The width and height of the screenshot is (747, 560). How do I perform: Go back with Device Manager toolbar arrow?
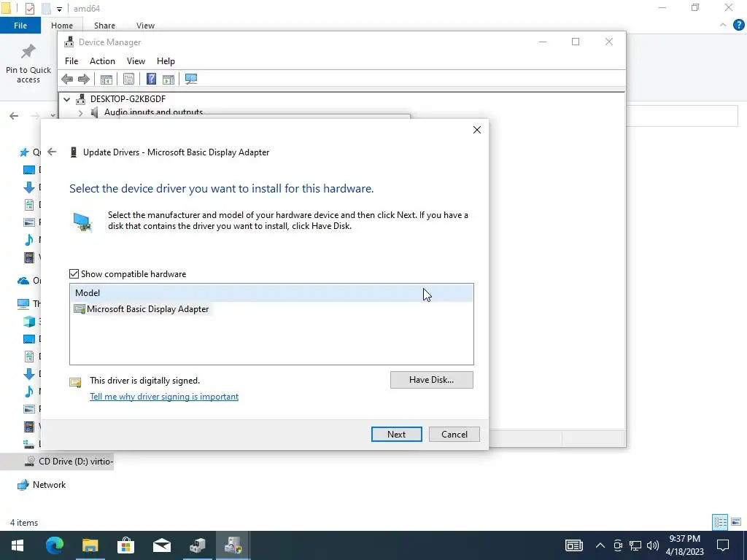(x=67, y=79)
